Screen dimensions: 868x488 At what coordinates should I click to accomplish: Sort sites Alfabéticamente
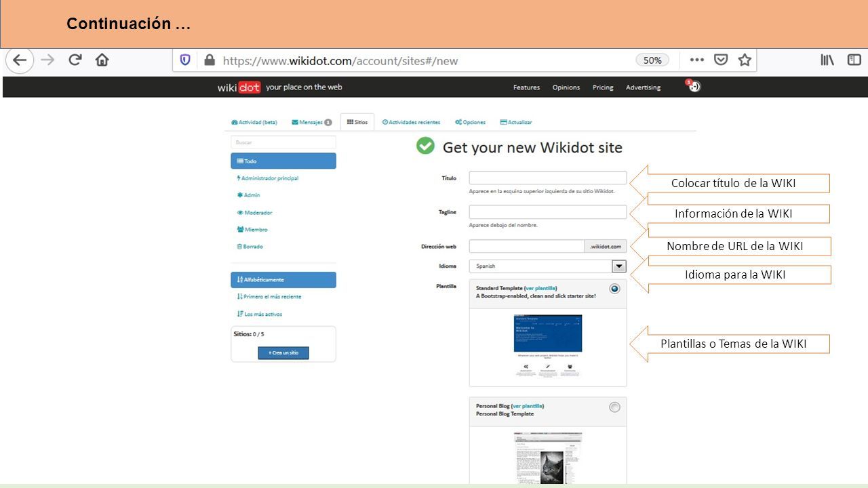coord(283,280)
